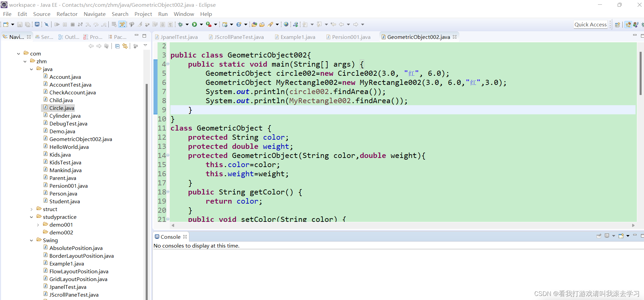Switch to the Java EE perspective icon
Screen dimensions: 644x300
[628, 24]
